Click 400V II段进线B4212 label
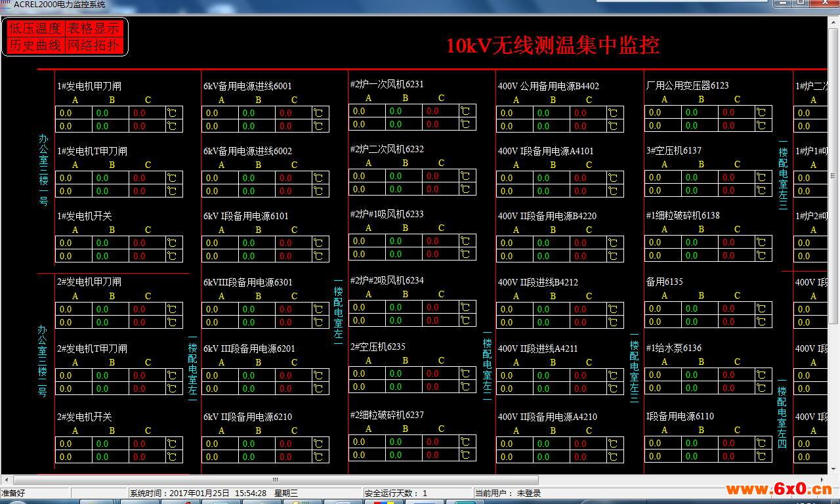840x504 pixels. [537, 282]
